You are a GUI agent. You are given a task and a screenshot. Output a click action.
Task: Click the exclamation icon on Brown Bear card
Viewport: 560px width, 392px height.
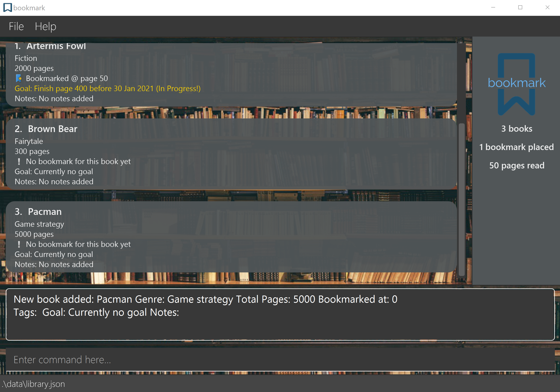coord(19,161)
